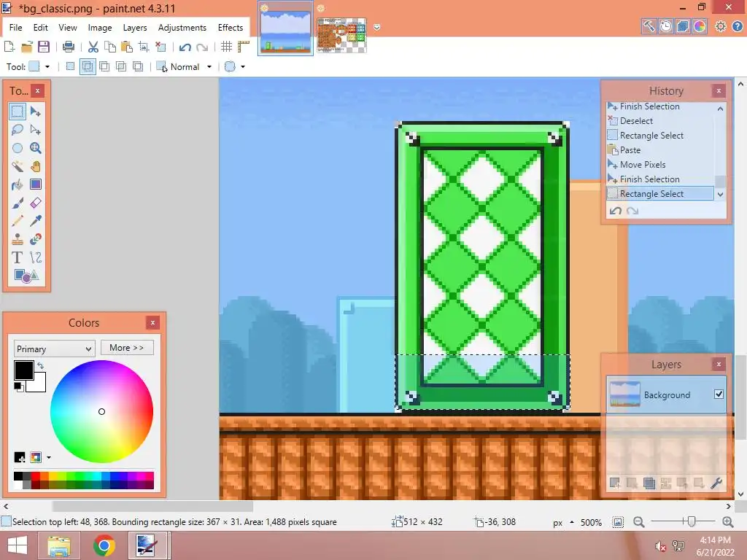The width and height of the screenshot is (747, 560).
Task: Select the Clone Stamp tool
Action: point(18,239)
